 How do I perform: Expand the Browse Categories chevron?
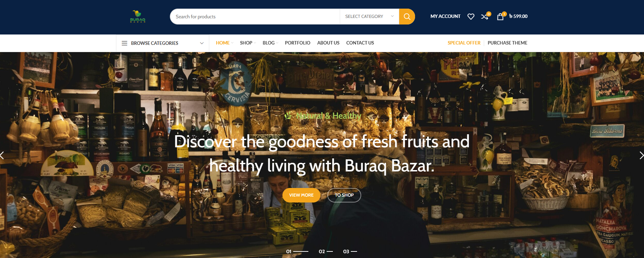click(x=202, y=43)
